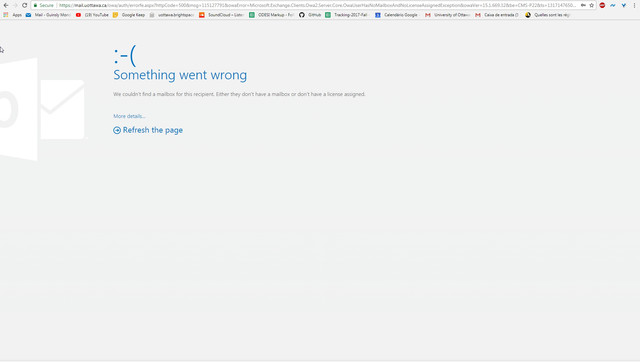Click the Something went wrong heading
This screenshot has height=362, width=640.
pyautogui.click(x=180, y=75)
